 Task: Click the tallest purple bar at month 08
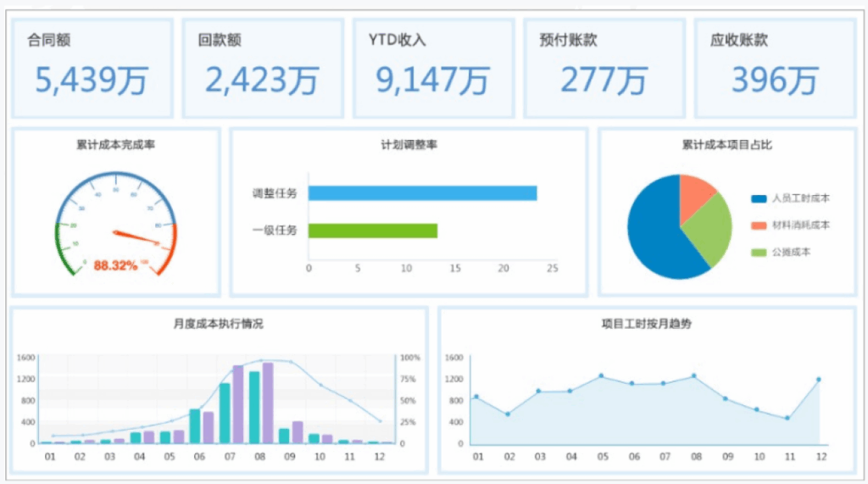(x=268, y=403)
